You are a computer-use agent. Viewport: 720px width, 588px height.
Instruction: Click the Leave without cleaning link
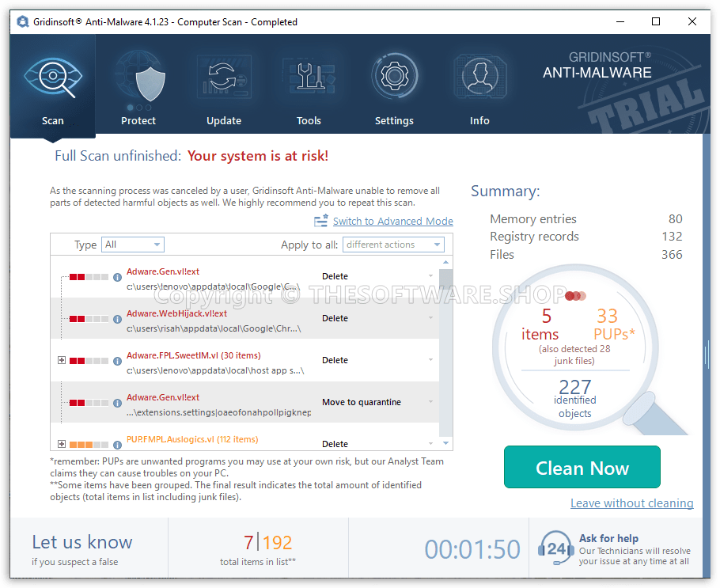631,503
